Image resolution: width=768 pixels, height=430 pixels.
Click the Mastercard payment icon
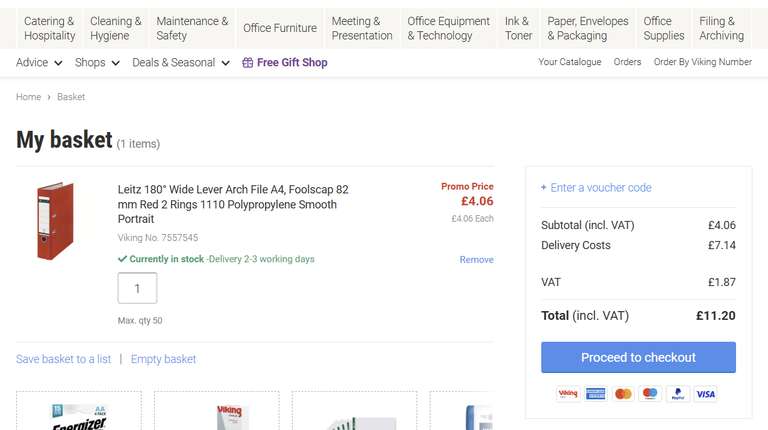click(x=623, y=394)
